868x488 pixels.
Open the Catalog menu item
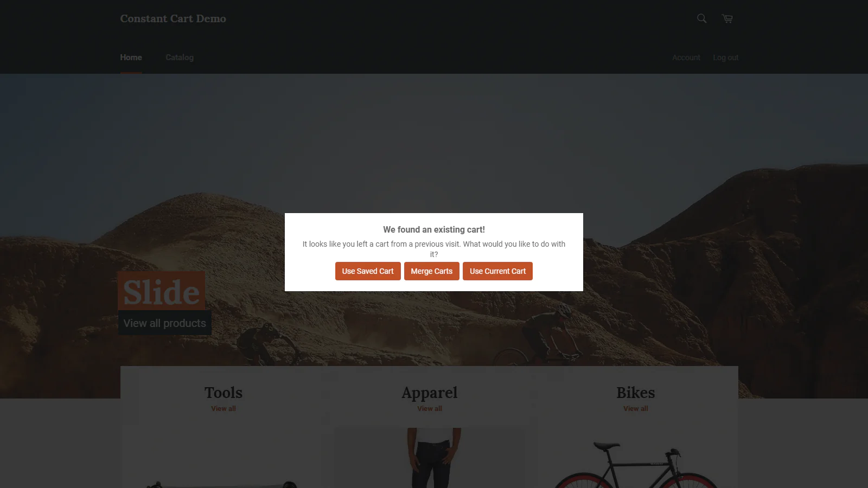click(x=180, y=57)
